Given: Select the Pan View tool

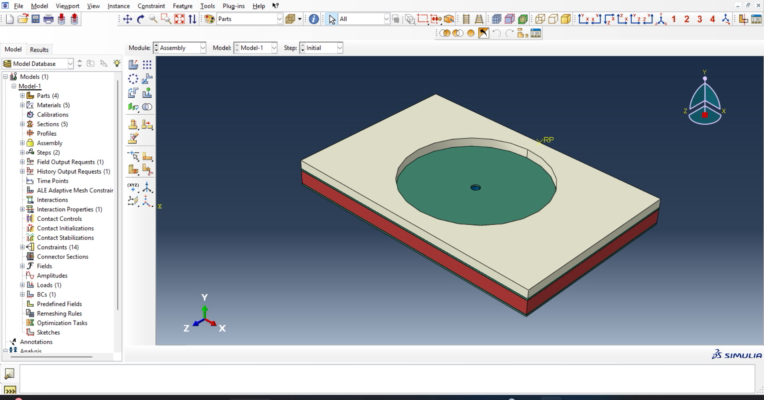Looking at the screenshot, I should coord(127,19).
